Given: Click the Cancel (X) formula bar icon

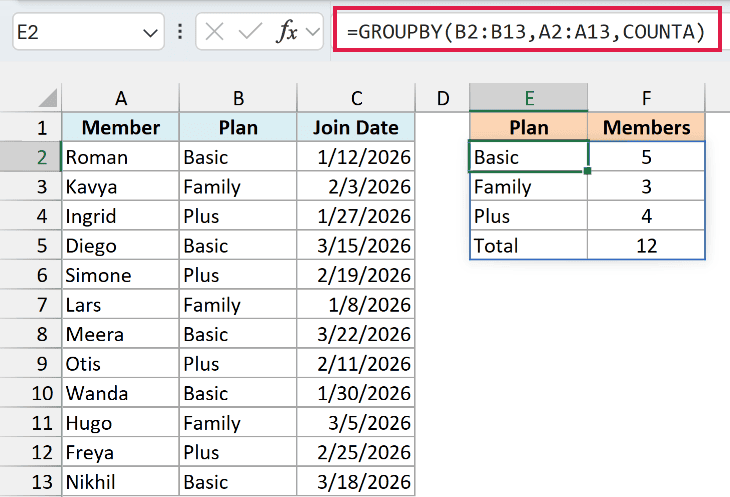Looking at the screenshot, I should [x=214, y=32].
